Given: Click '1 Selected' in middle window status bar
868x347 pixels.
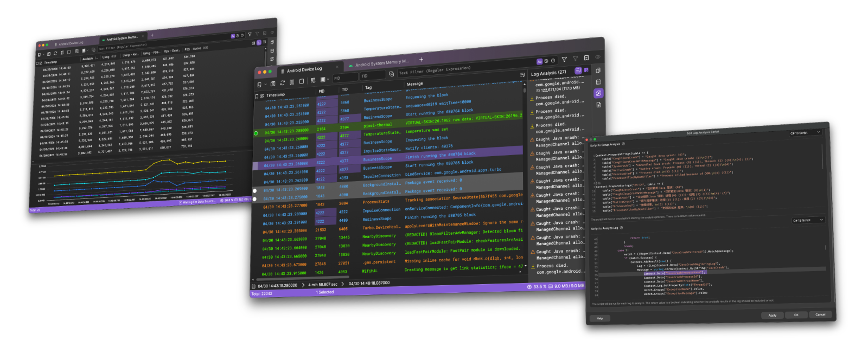Looking at the screenshot, I should pyautogui.click(x=325, y=292).
